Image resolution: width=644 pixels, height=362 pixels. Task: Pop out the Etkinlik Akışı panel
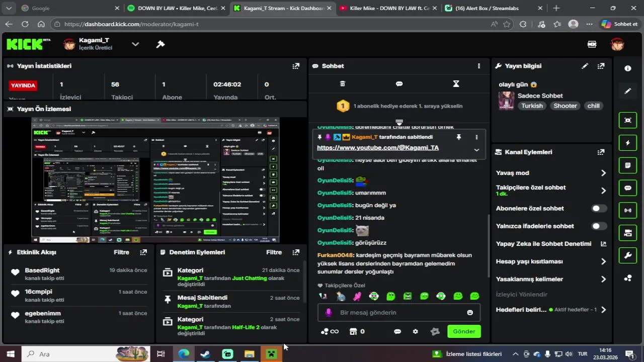(x=143, y=252)
